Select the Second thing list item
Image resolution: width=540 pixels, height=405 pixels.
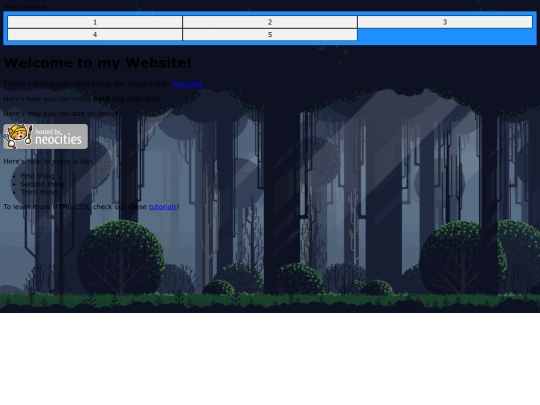(42, 184)
